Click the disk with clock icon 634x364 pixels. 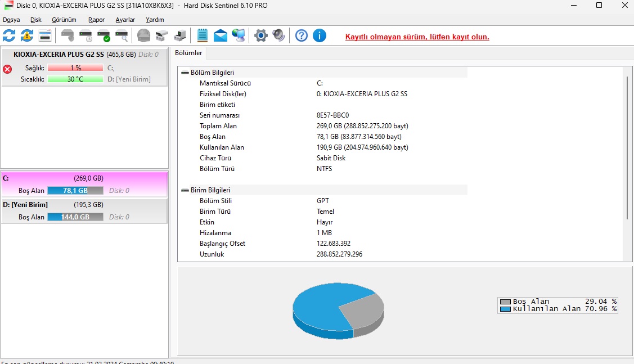[86, 35]
